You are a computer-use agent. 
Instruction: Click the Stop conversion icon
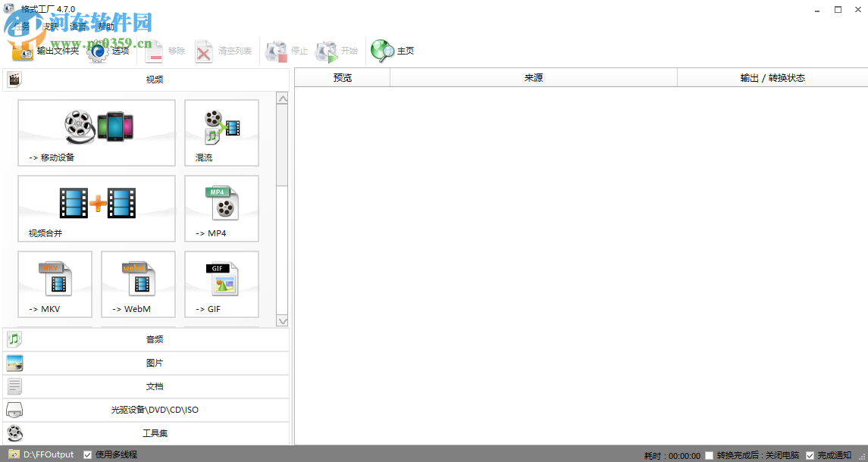[x=276, y=51]
